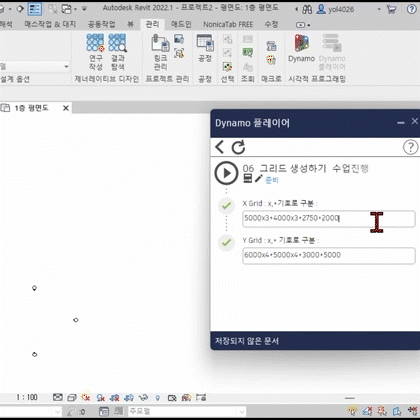Click temporary hide/isolate icon
This screenshot has width=420, height=420.
(143, 397)
